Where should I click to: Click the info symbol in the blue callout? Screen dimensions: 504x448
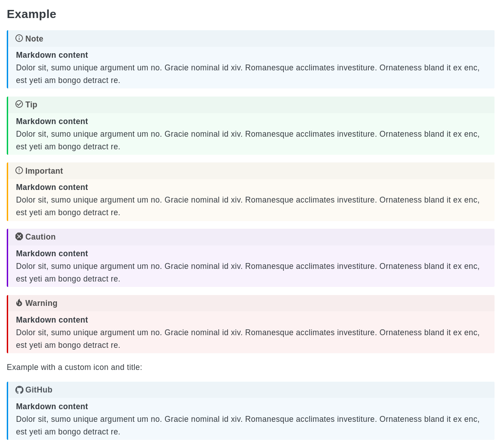(19, 38)
